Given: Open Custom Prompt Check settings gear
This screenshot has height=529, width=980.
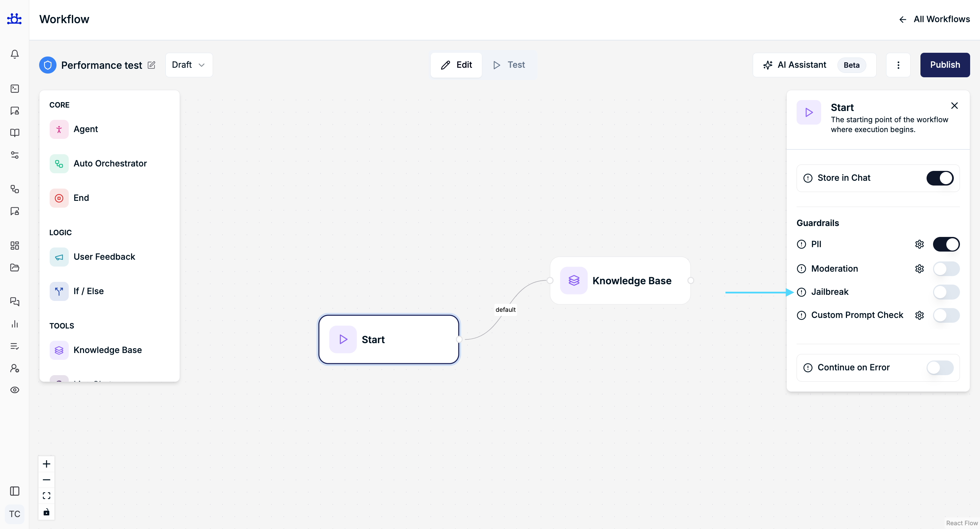Looking at the screenshot, I should point(919,315).
